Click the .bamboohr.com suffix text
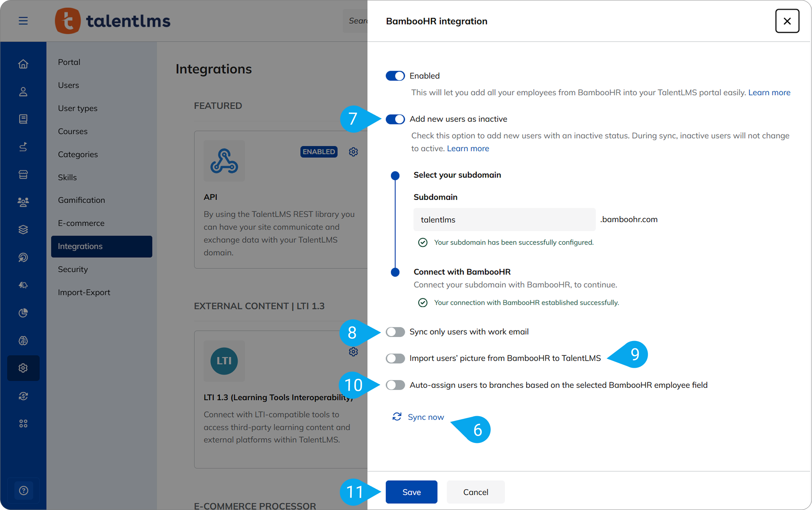This screenshot has width=812, height=510. click(629, 220)
